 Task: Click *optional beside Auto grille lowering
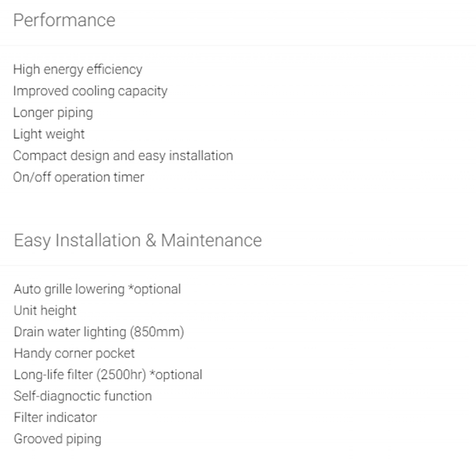154,289
